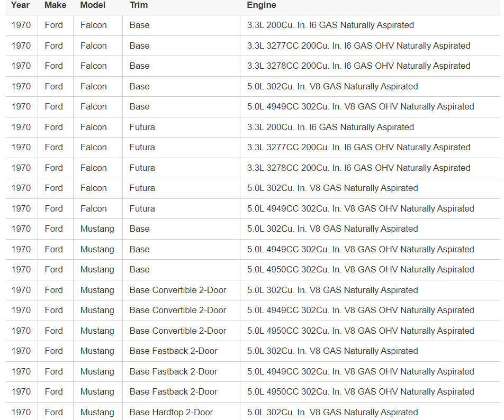
Task: Click the Base Hardtop row's engine cell
Action: coord(332,412)
